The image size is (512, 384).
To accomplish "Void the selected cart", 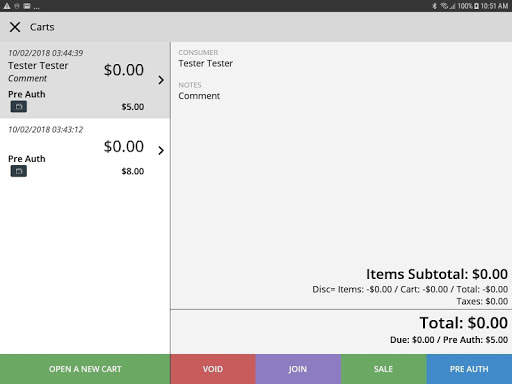I will 213,369.
